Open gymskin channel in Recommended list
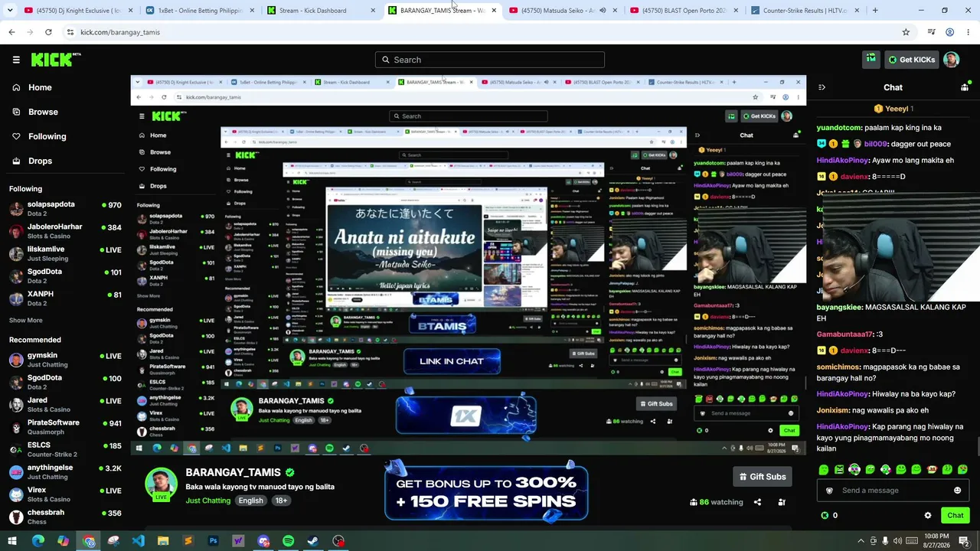The height and width of the screenshot is (551, 980). [65, 360]
